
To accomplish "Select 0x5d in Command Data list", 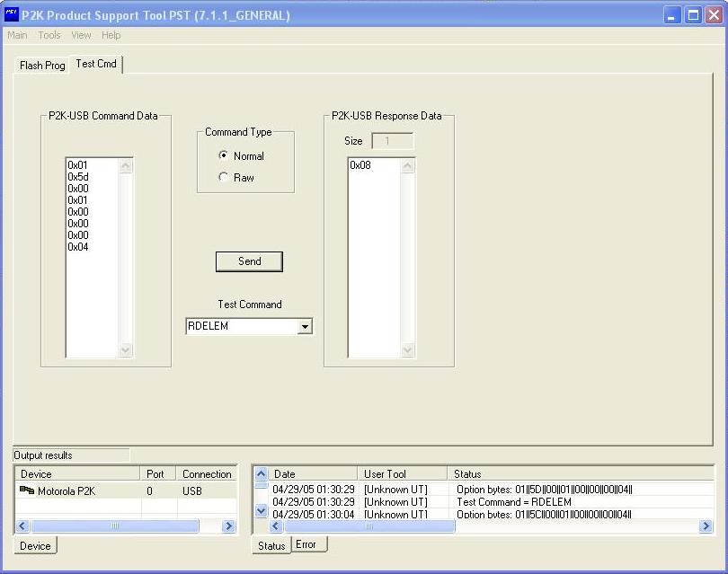I will pos(78,177).
